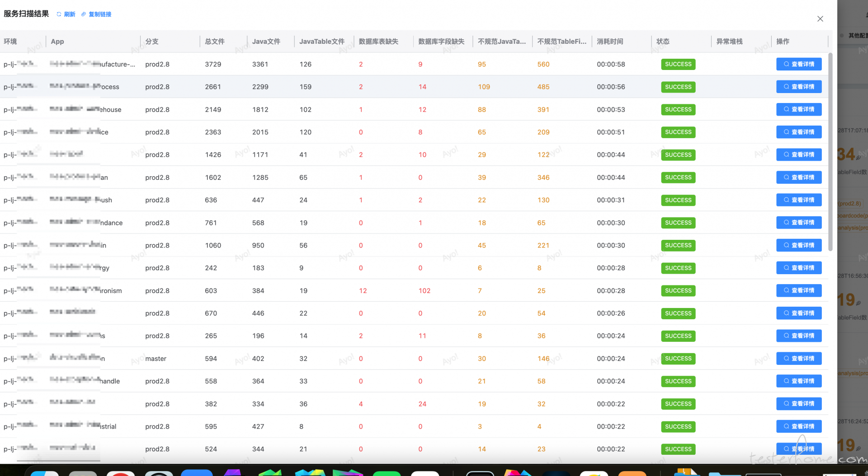Viewport: 868px width, 476px height.
Task: Click the 不规范JavaTa... column header
Action: (502, 42)
